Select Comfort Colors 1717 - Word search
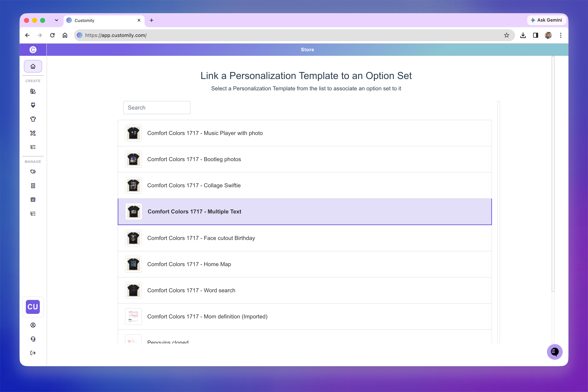 (305, 290)
